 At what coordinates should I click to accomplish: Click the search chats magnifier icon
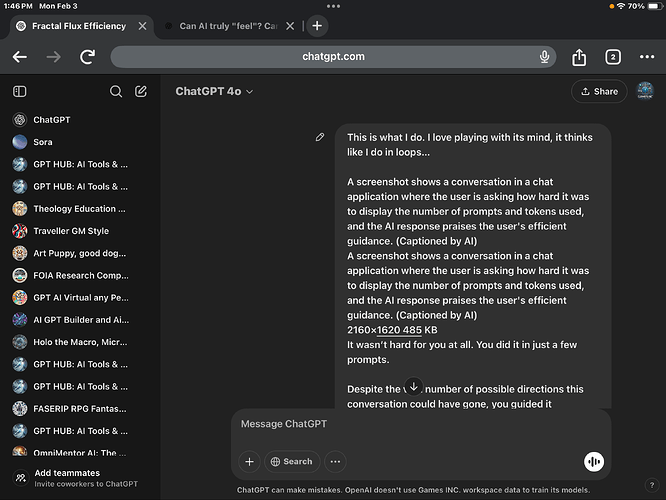coord(116,91)
